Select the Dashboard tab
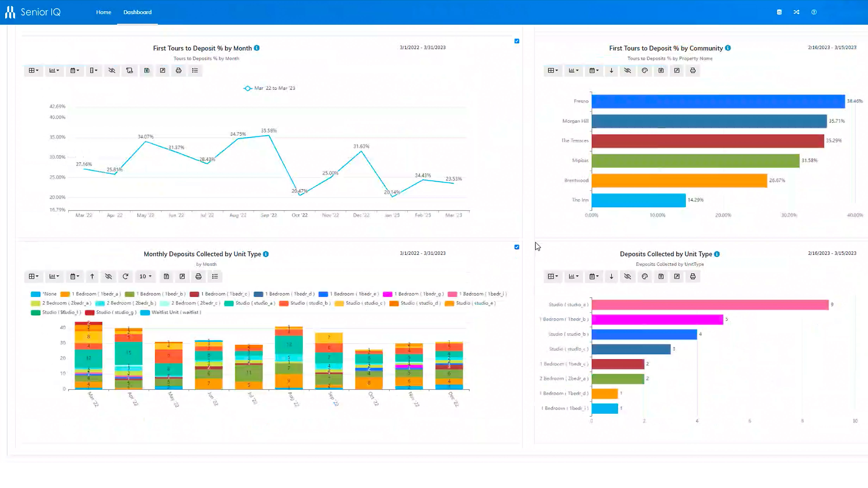Viewport: 868px width, 488px height. click(137, 12)
